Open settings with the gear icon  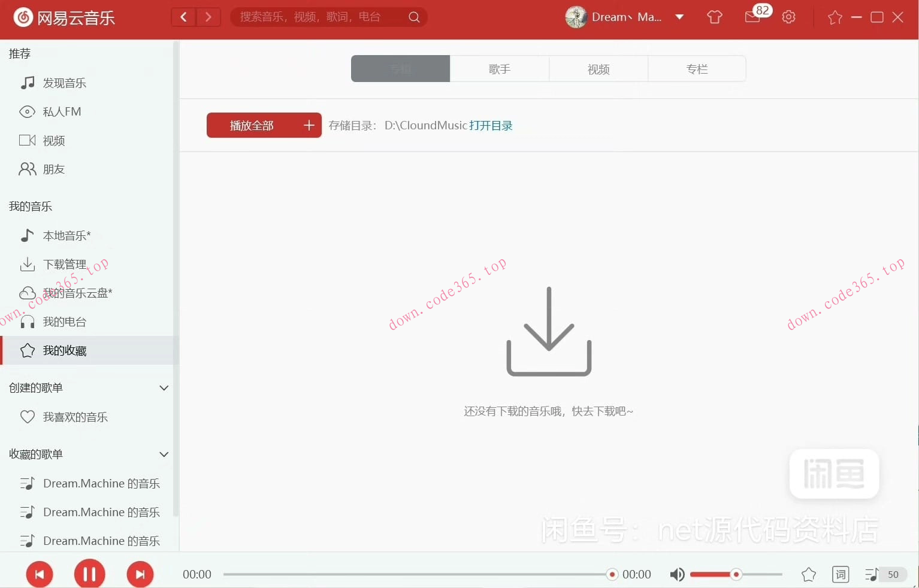click(789, 17)
